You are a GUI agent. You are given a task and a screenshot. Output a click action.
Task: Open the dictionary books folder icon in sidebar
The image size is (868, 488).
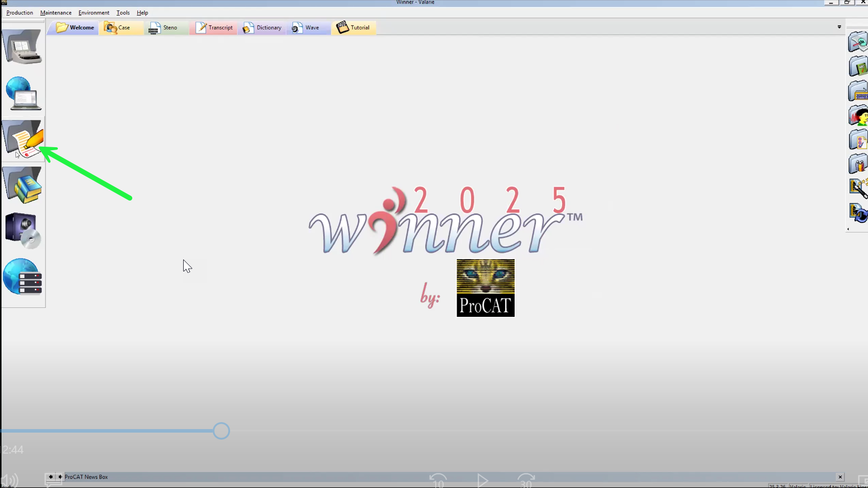tap(22, 185)
